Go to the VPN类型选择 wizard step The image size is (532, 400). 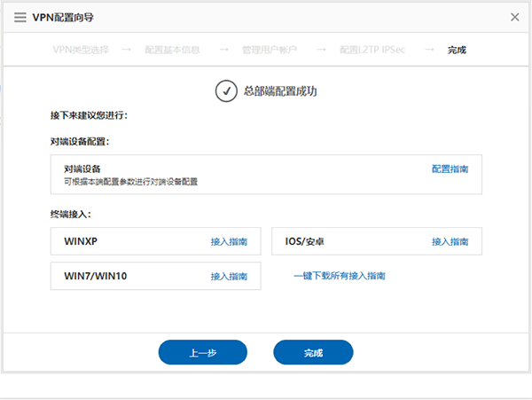(80, 50)
